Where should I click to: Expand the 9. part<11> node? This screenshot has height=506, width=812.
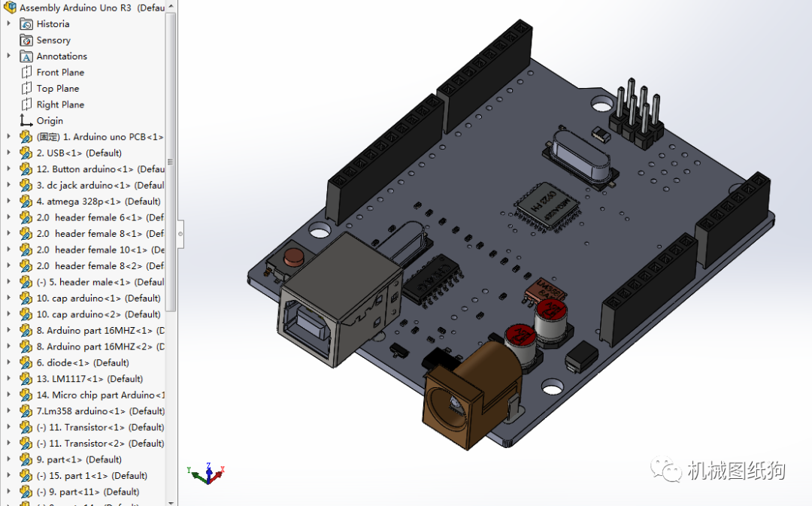[x=8, y=492]
